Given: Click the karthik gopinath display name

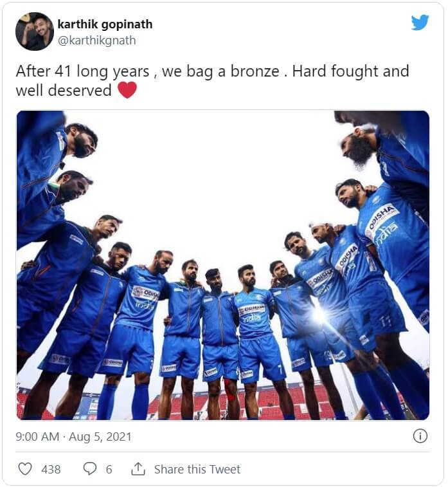Looking at the screenshot, I should [x=105, y=24].
